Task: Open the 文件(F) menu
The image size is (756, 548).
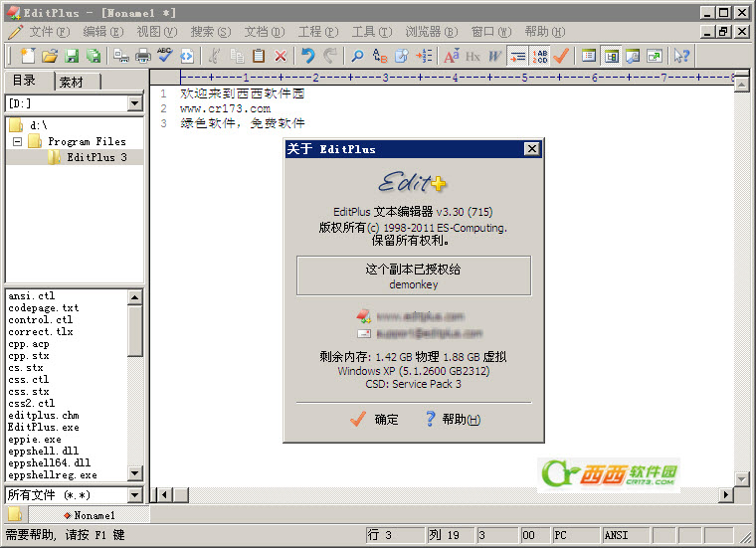Action: [x=50, y=32]
